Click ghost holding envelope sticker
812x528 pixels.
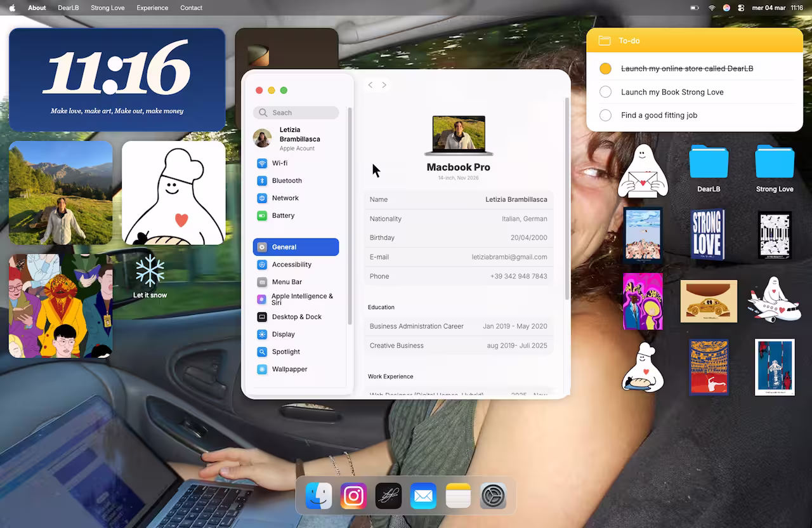coord(643,171)
